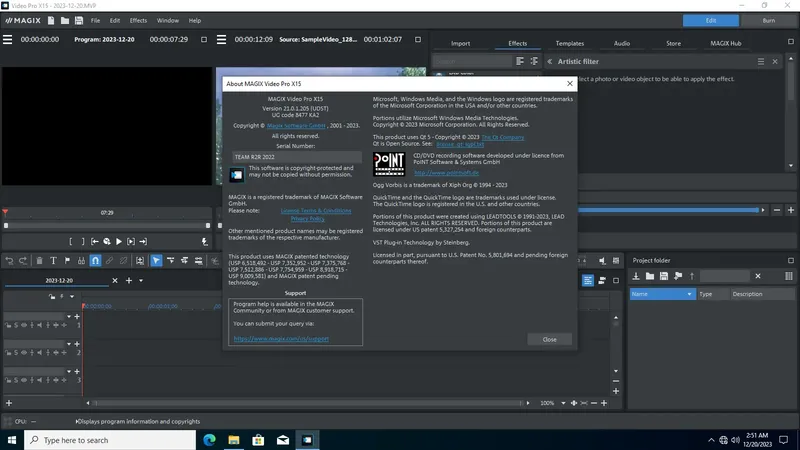Toggle visibility eye on track 1
The image size is (800, 450).
coord(23,325)
